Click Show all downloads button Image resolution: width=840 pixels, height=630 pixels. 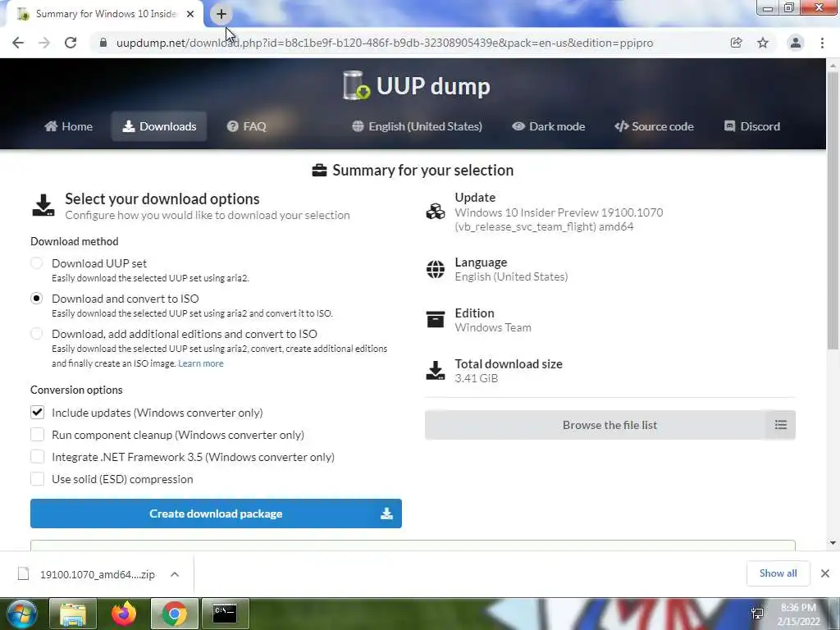pos(778,573)
